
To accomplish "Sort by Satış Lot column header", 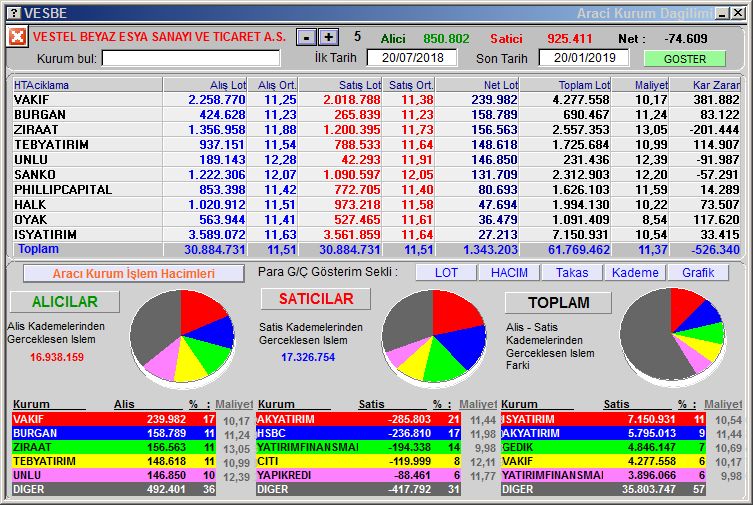I will coord(340,85).
